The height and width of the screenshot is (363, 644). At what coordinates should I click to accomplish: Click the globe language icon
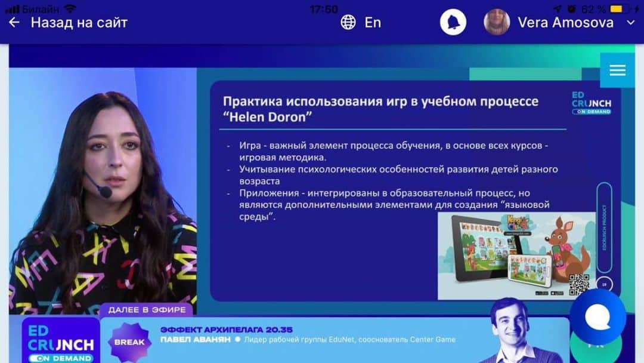tap(348, 22)
